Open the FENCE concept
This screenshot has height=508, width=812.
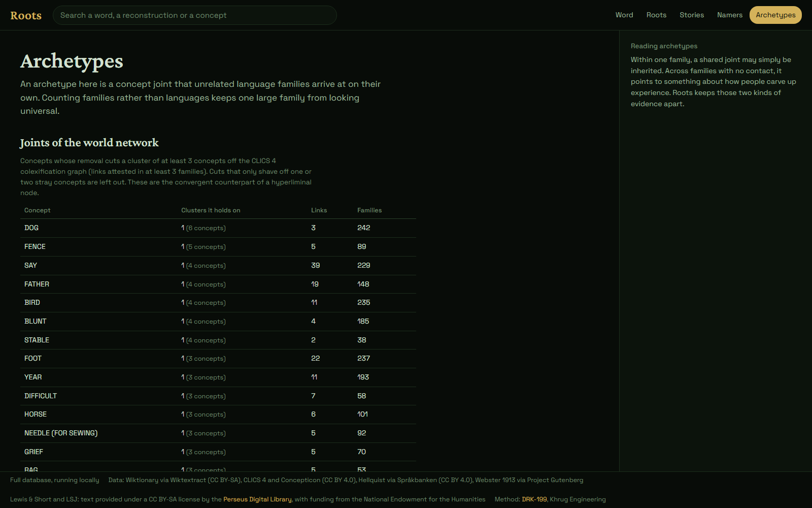tap(35, 246)
